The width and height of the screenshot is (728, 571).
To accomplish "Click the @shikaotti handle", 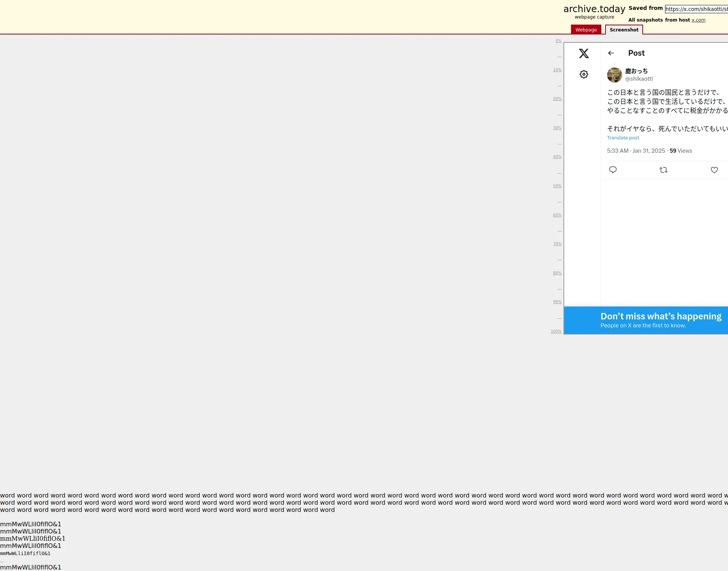I will pyautogui.click(x=639, y=79).
